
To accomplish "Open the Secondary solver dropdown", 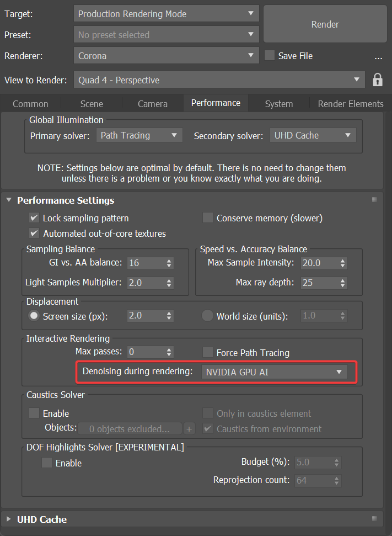I will (313, 135).
